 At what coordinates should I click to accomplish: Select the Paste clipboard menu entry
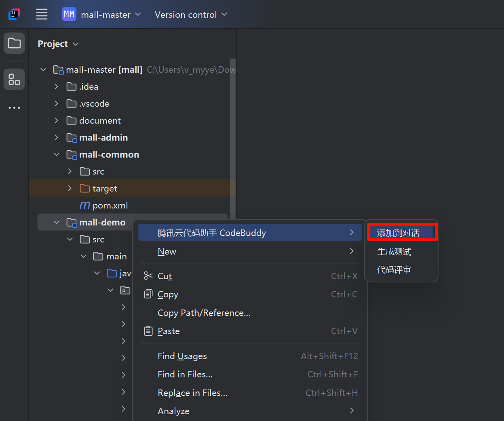click(169, 331)
